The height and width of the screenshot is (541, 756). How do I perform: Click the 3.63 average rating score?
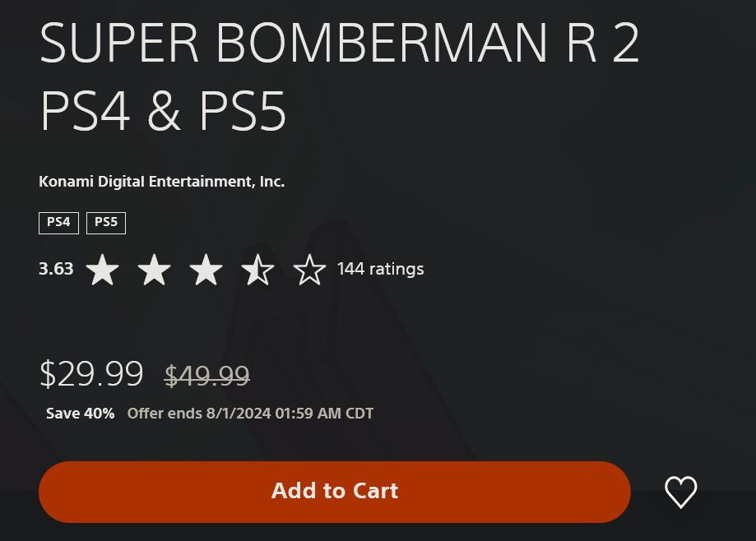point(56,269)
